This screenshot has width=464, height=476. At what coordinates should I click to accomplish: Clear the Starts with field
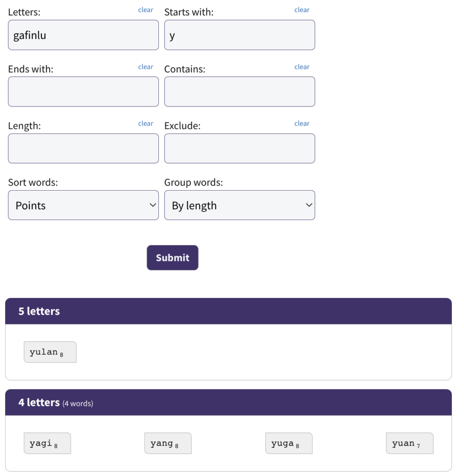302,10
